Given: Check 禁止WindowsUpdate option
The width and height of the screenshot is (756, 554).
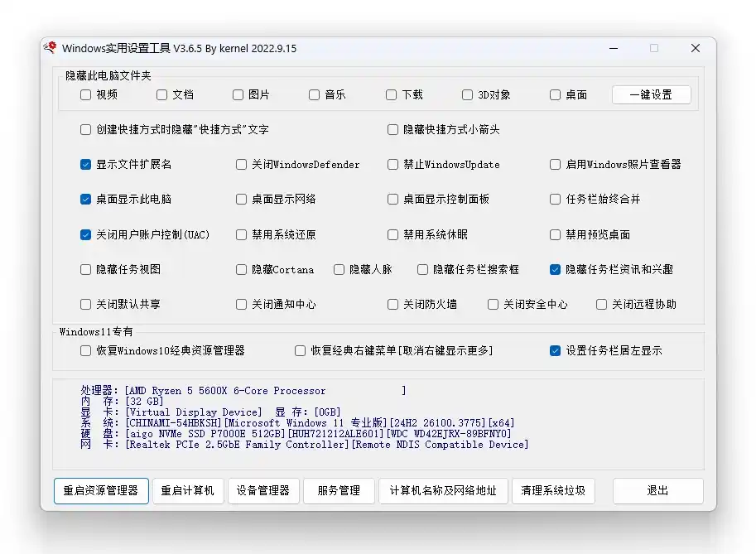Looking at the screenshot, I should point(393,165).
